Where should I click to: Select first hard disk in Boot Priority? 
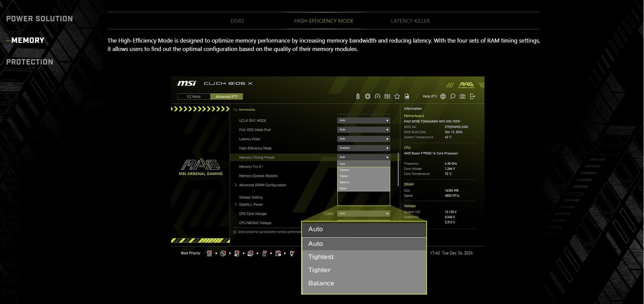[x=209, y=253]
